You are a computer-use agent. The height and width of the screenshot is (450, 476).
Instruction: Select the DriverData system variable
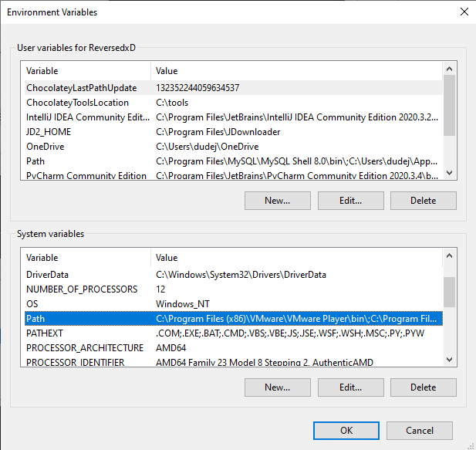click(x=233, y=275)
